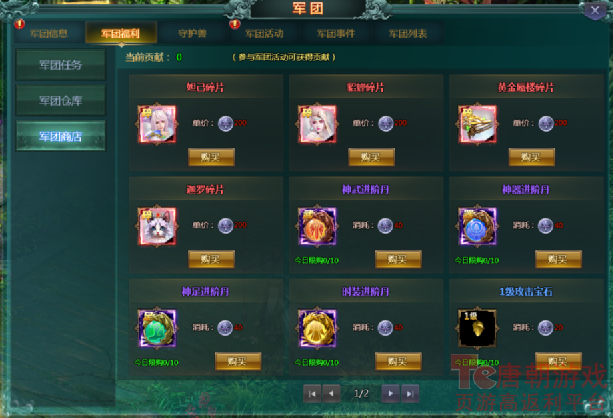Select the 神器进阶丹 blue orb icon
The height and width of the screenshot is (418, 613).
477,226
